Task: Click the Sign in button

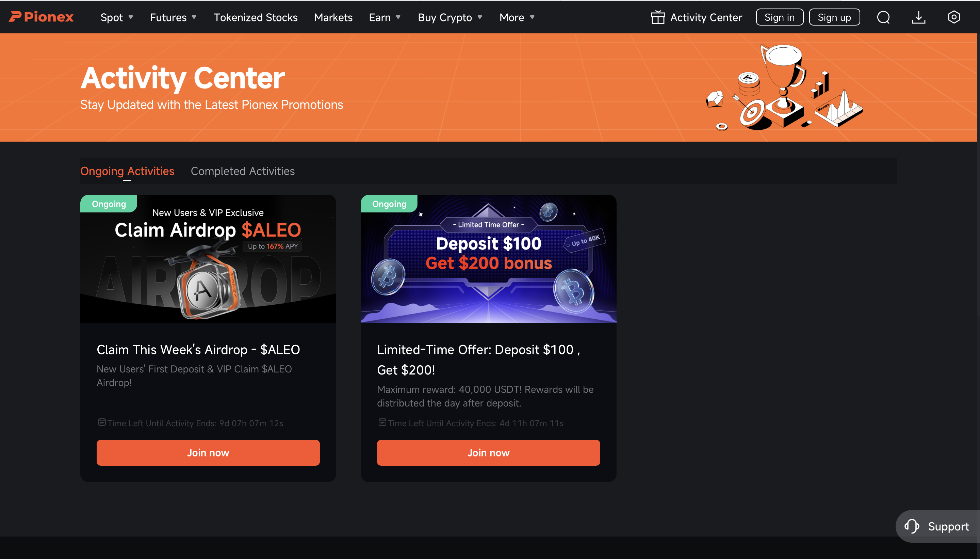Action: coord(779,17)
